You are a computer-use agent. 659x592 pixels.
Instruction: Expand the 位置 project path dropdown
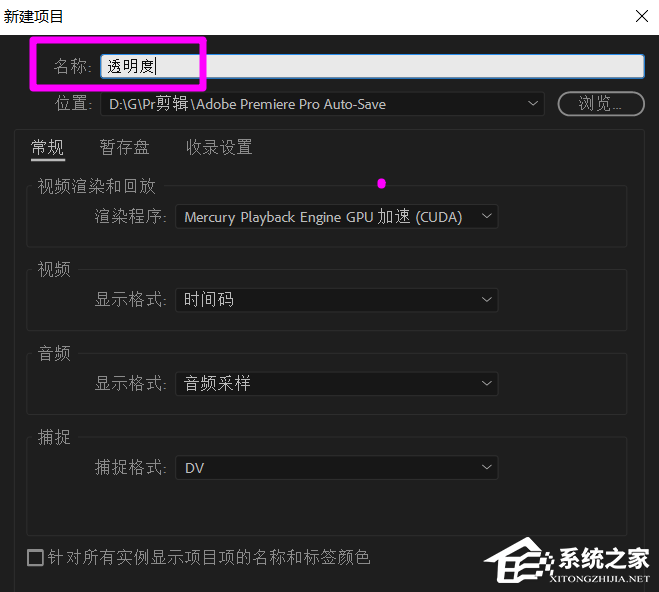[534, 103]
